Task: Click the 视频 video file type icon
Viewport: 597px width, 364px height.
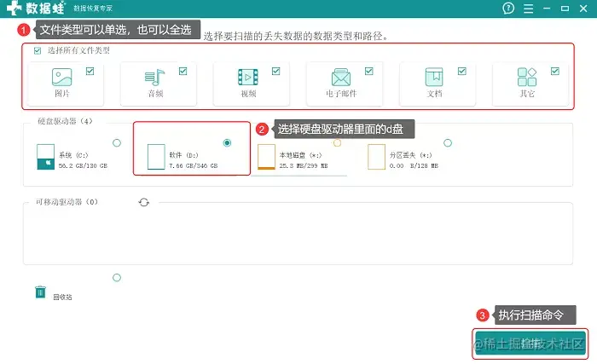Action: 248,78
